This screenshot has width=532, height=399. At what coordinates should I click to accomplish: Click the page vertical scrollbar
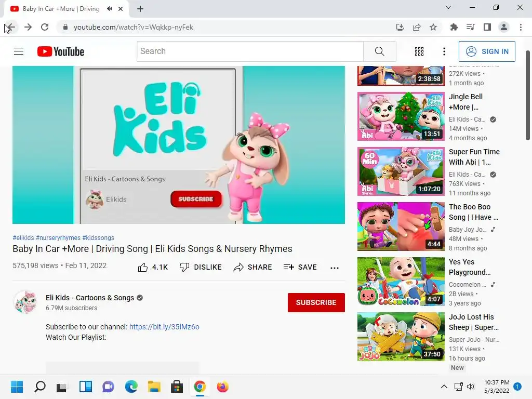[x=528, y=95]
